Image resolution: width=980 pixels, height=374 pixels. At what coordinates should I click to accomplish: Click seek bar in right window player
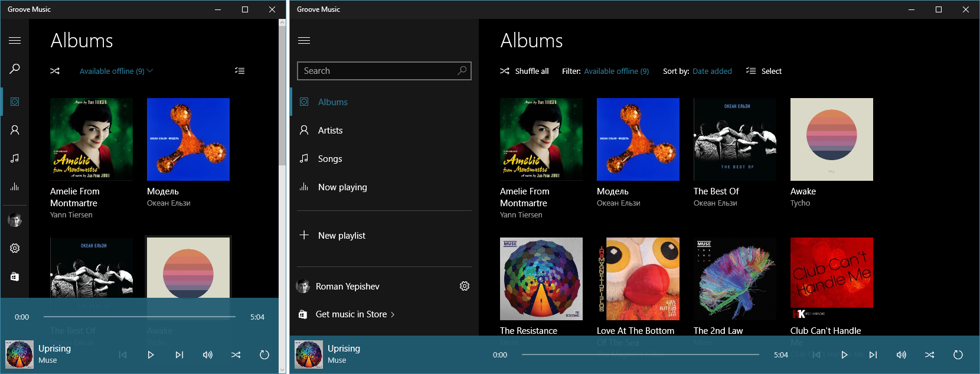pos(641,355)
